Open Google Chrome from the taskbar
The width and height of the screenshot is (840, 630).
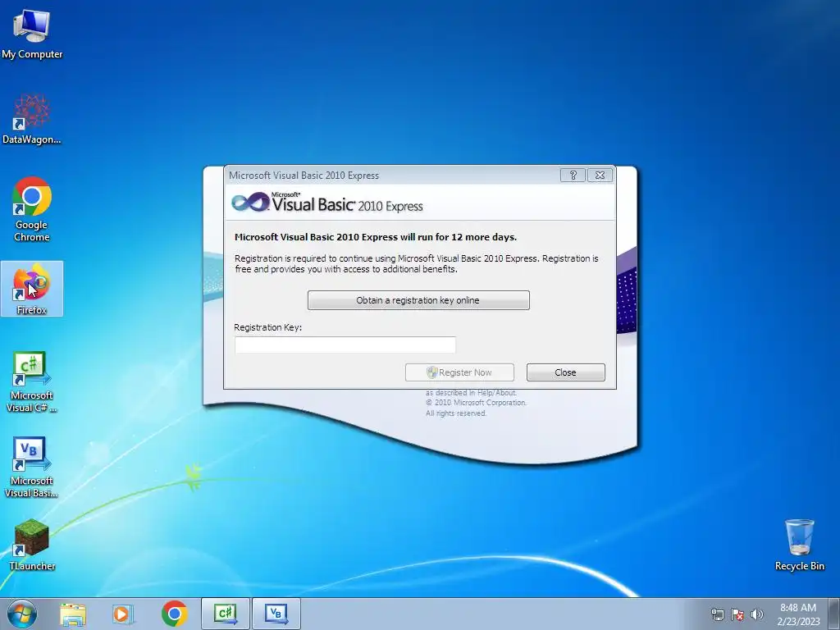click(175, 614)
